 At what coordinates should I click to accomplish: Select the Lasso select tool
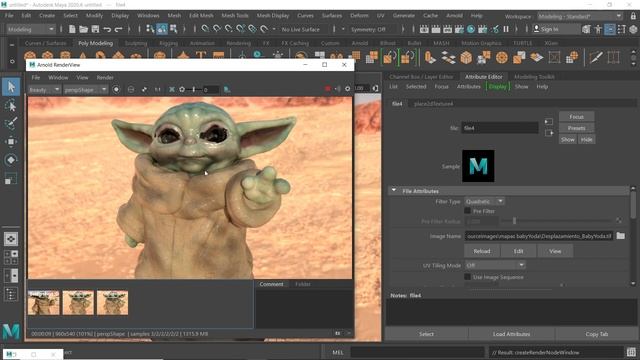(11, 105)
